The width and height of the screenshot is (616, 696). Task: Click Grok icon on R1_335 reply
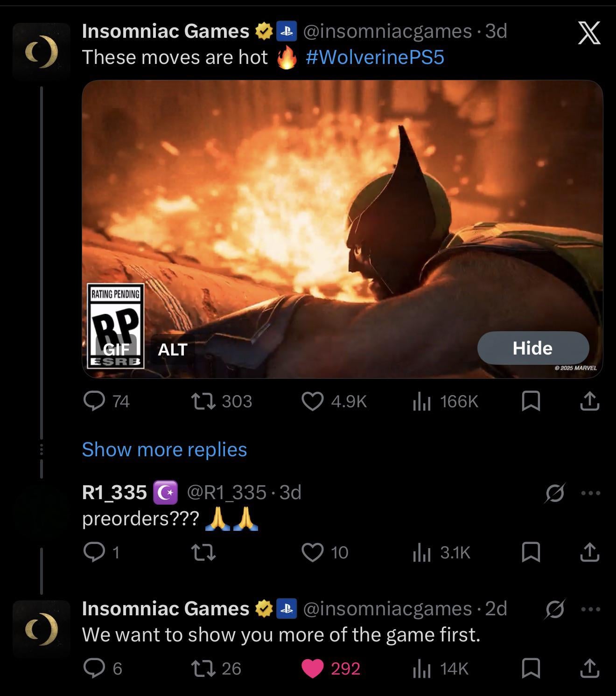pyautogui.click(x=554, y=493)
